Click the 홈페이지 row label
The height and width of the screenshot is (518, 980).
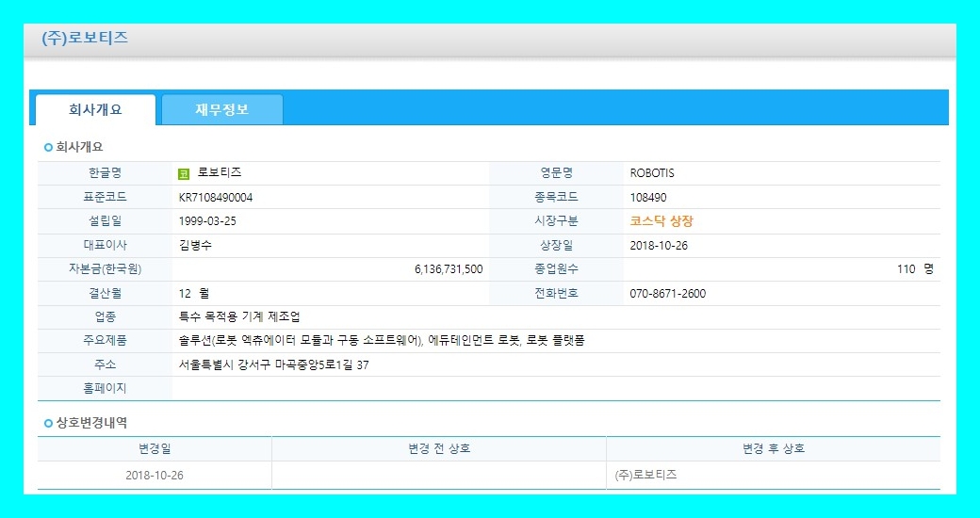click(105, 389)
